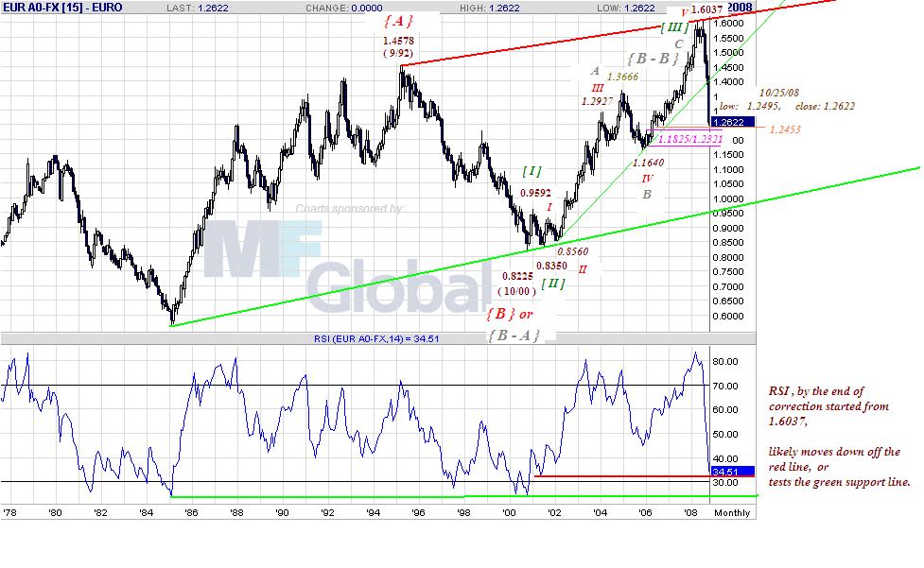924x568 pixels.
Task: Click the LOW: 1.2622 header value
Action: 626,9
